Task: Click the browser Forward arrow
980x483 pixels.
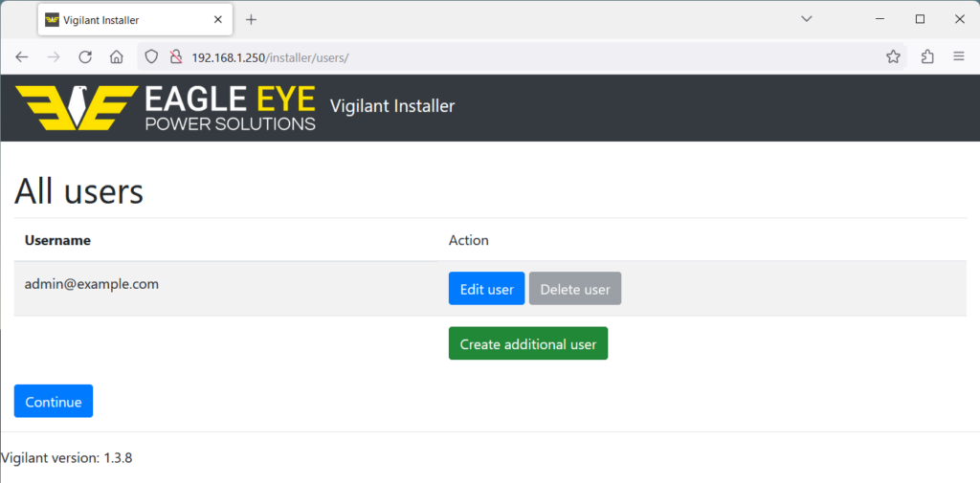Action: [54, 56]
